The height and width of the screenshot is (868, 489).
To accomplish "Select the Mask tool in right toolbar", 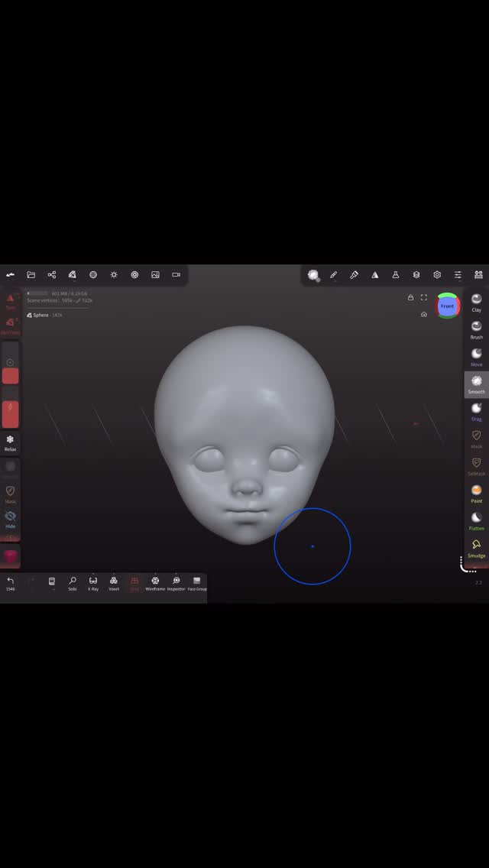I will click(476, 439).
